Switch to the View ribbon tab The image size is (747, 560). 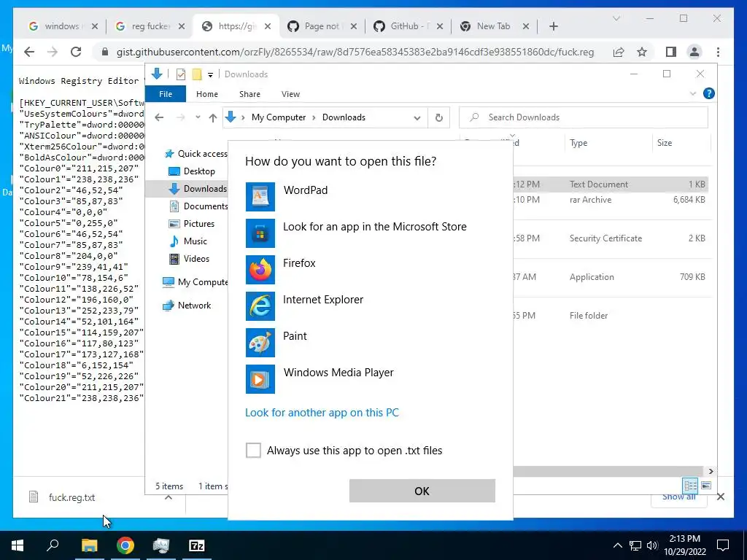pos(290,94)
